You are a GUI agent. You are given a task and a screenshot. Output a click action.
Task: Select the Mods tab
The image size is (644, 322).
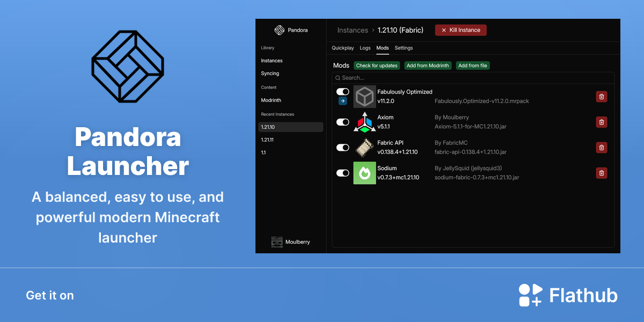(x=383, y=48)
